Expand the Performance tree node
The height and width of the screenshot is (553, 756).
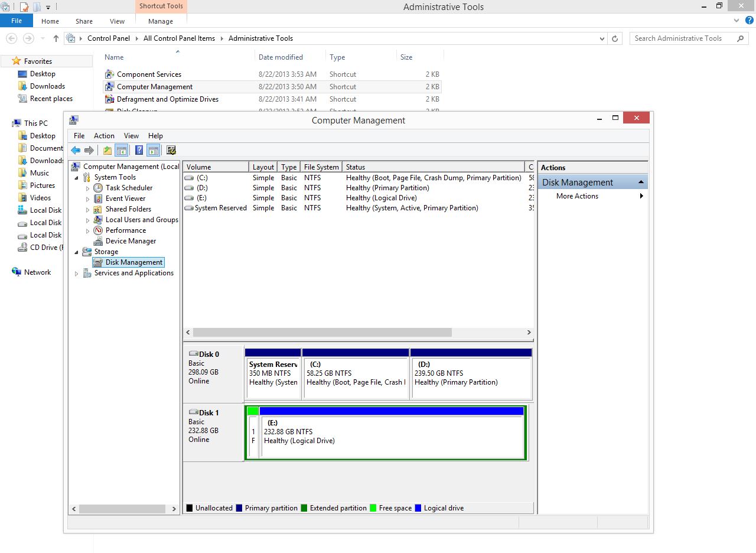[87, 231]
